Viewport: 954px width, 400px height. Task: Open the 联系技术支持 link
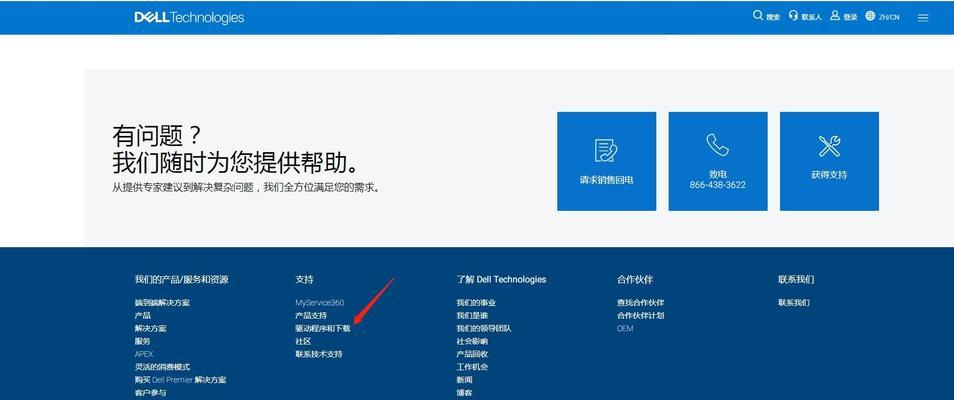point(319,354)
